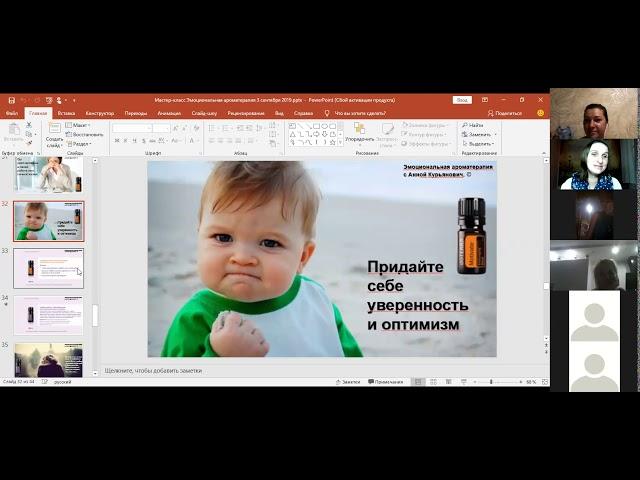Switch to the Вставка tab
This screenshot has width=640, height=480.
click(x=66, y=113)
